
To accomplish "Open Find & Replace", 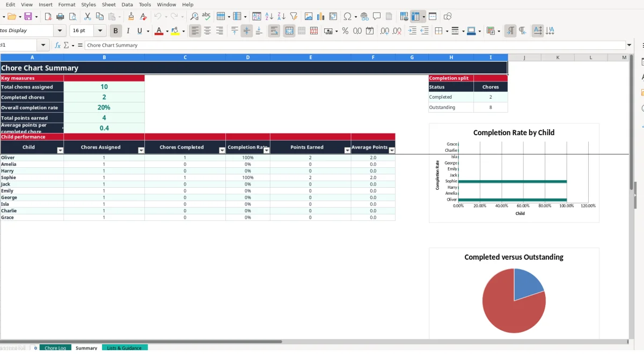I will 194,17.
